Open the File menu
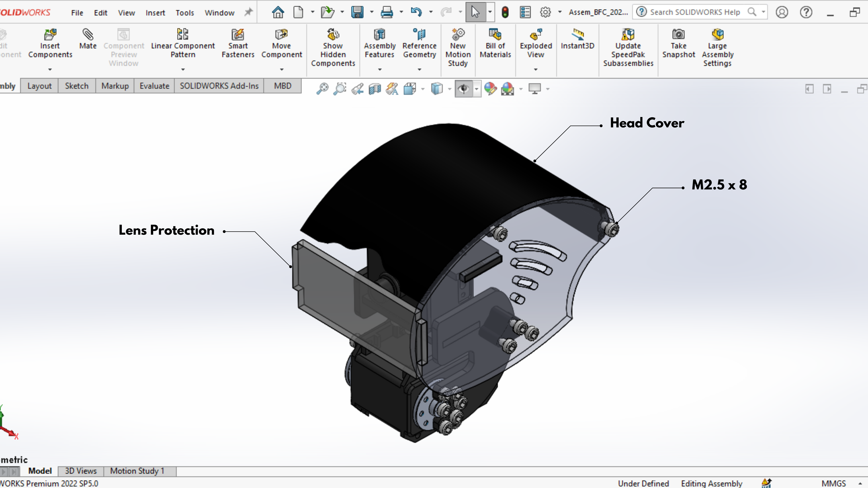This screenshot has width=868, height=488. [77, 13]
